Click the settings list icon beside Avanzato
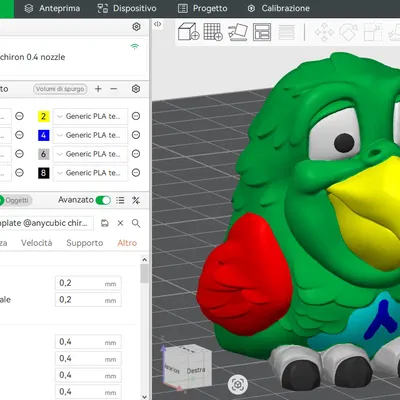The height and width of the screenshot is (400, 400). tap(120, 200)
